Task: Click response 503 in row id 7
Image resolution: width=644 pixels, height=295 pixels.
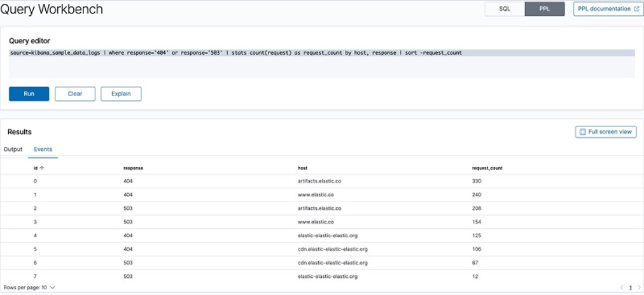Action: click(128, 276)
